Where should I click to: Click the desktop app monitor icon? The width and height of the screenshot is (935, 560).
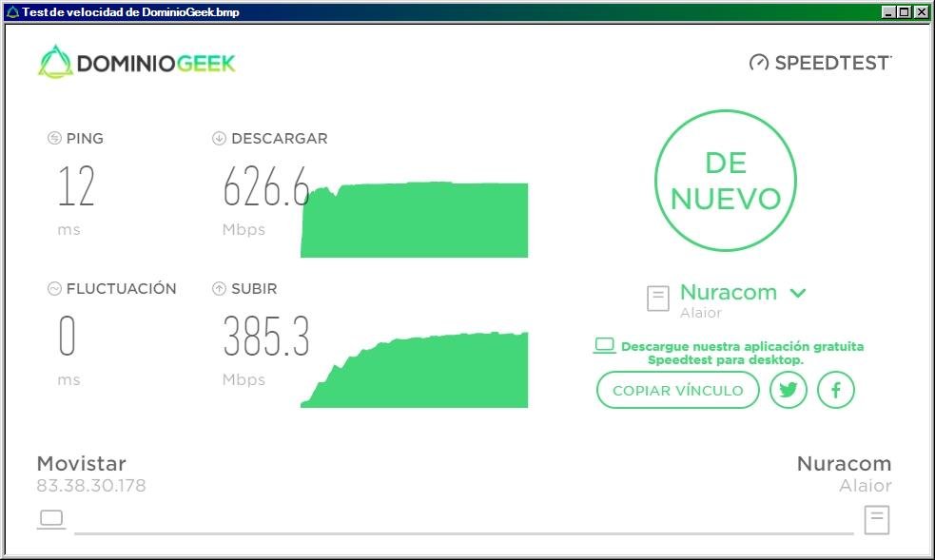(x=603, y=346)
